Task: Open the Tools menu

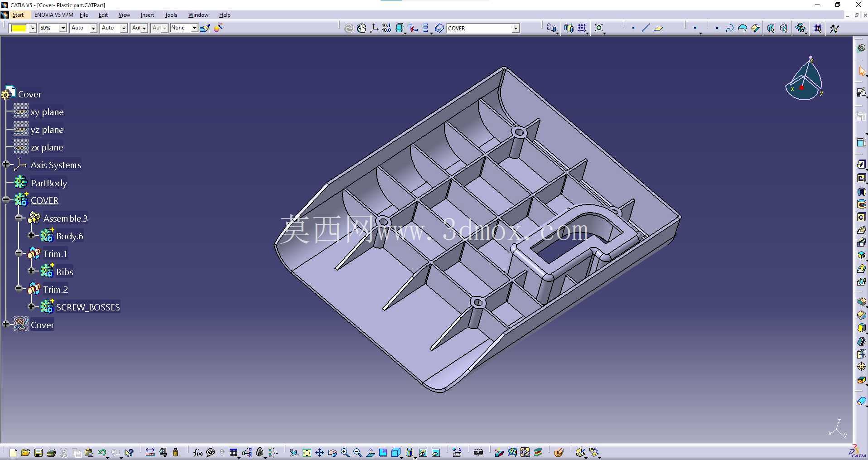Action: pos(171,15)
